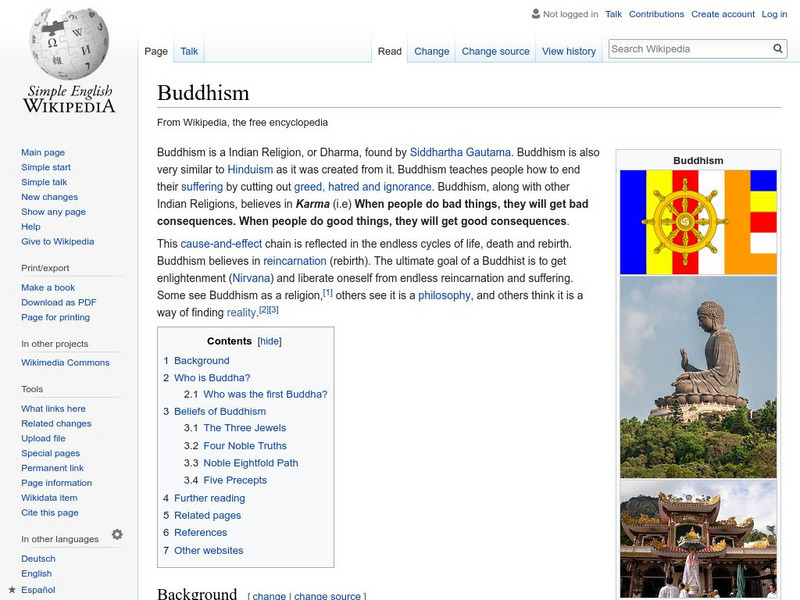The image size is (800, 600).
Task: Open the Siddhartha Gautama article link
Action: (x=460, y=151)
